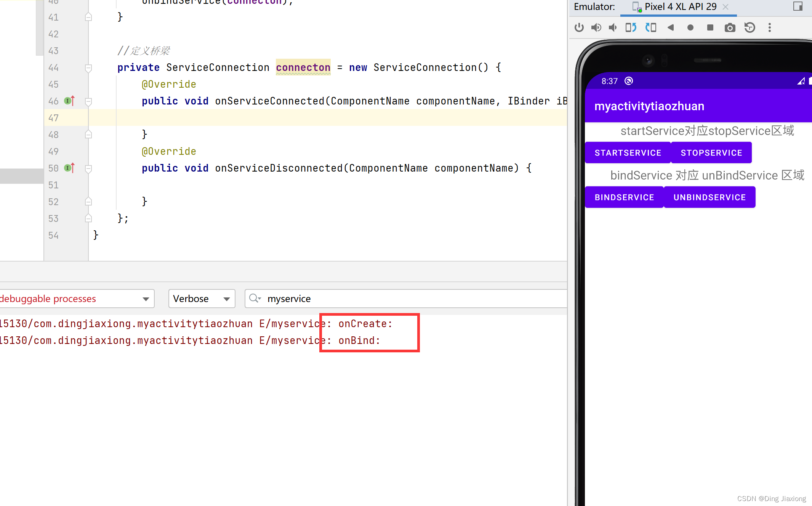Take an emulator screenshot with camera icon
Screen dimensions: 812x506
click(730, 27)
